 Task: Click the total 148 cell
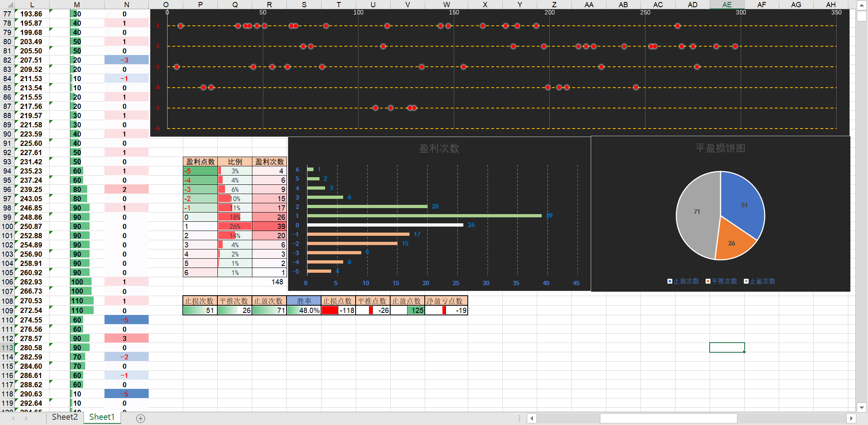[269, 282]
